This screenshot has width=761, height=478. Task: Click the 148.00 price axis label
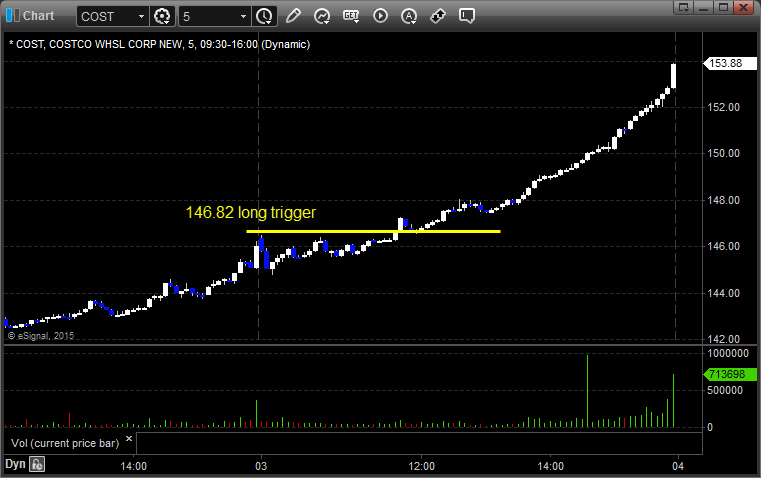coord(724,200)
